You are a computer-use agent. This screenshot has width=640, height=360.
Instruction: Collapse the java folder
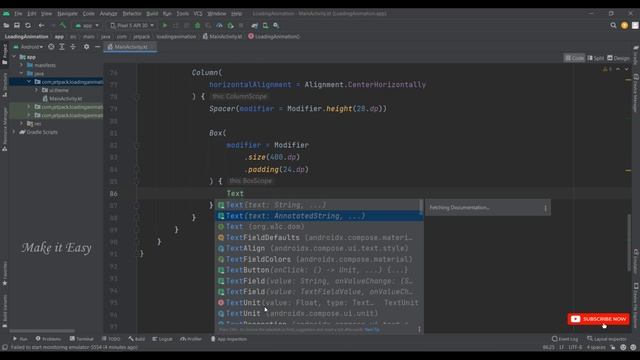[x=22, y=73]
